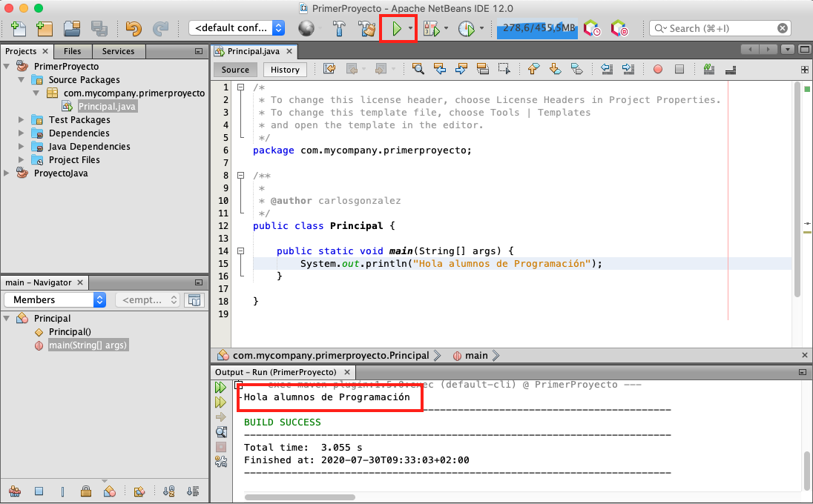Open the Debug Project dropdown arrow

pos(446,28)
